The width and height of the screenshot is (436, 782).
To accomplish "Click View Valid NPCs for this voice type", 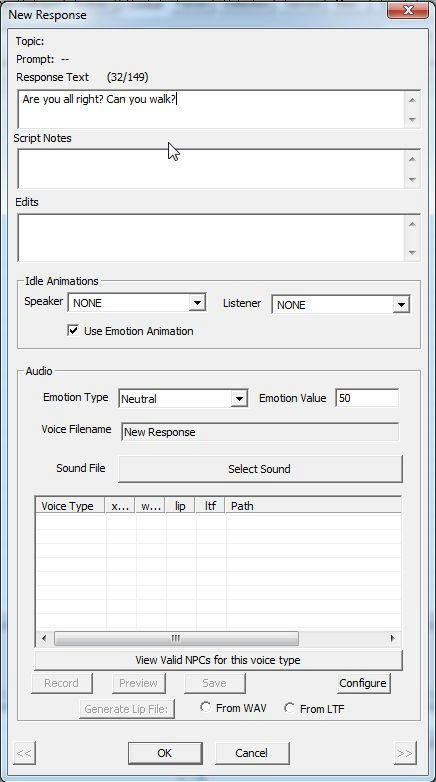I will click(218, 660).
